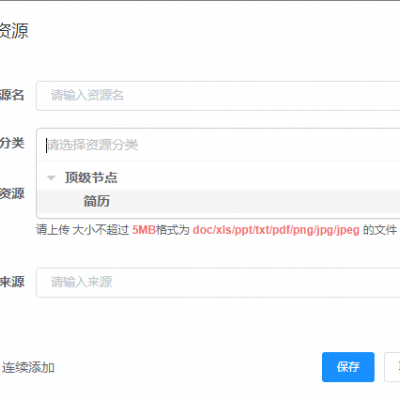Click the red 5MB size limit text
The width and height of the screenshot is (400, 400).
tap(144, 230)
